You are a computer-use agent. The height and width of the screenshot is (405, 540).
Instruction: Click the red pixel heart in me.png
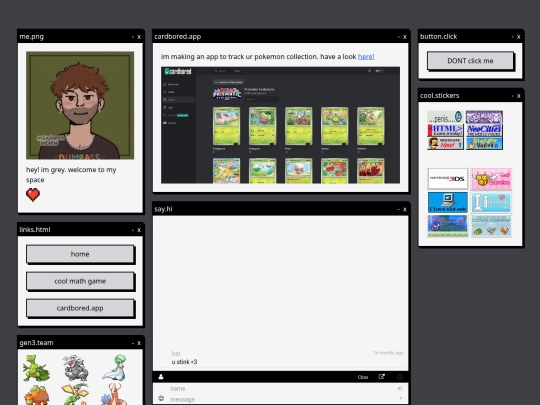click(x=33, y=195)
